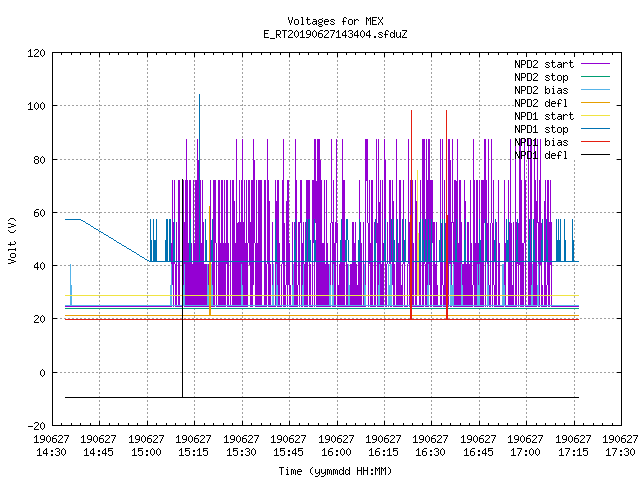Click the x-axis tick label 16:30
Image resolution: width=640 pixels, height=480 pixels.
(x=431, y=452)
